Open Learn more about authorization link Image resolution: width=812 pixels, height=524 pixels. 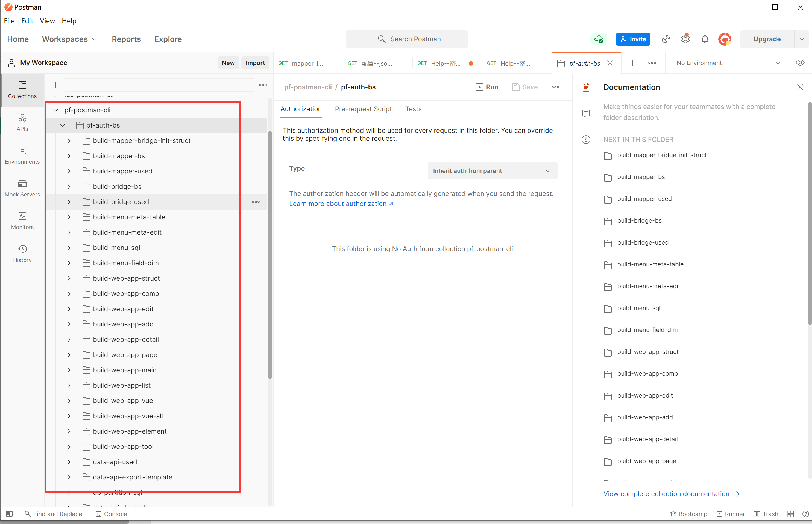click(x=341, y=204)
